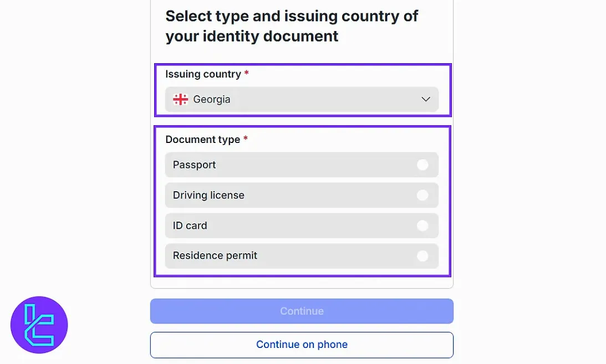The width and height of the screenshot is (606, 364).
Task: Click the Document type field label
Action: (202, 140)
